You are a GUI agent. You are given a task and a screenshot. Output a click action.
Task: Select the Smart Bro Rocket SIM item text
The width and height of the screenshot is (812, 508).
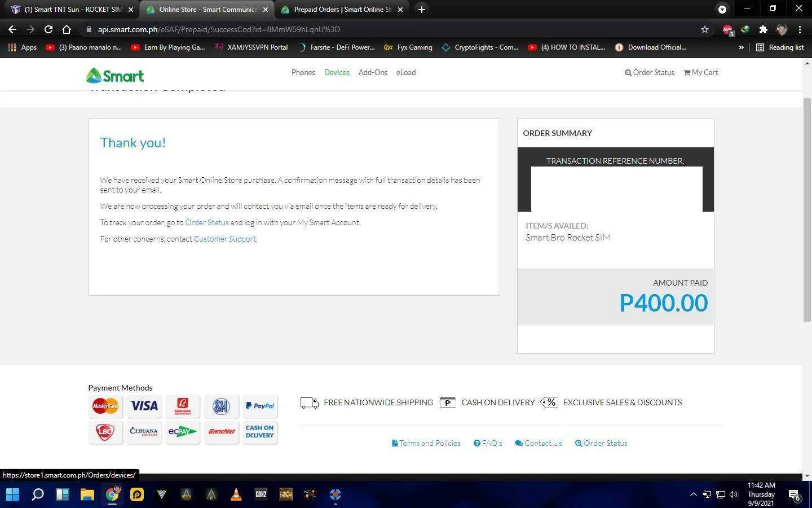pos(568,238)
